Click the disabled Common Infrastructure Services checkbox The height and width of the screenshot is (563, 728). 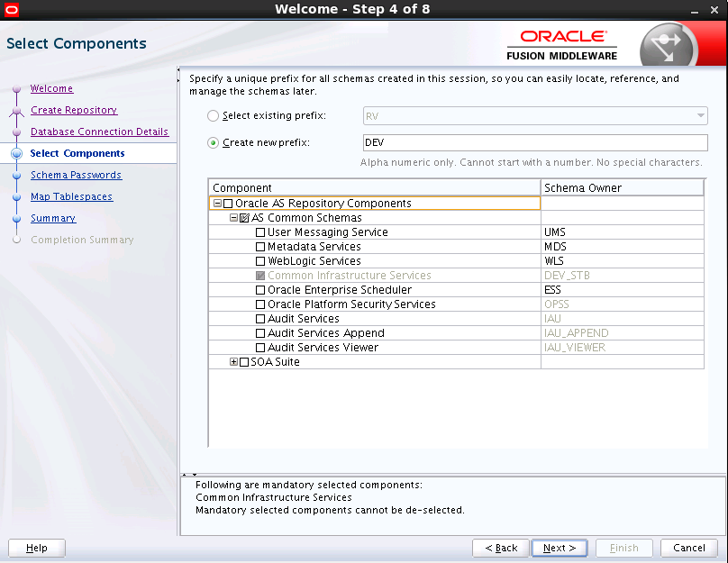tap(260, 276)
